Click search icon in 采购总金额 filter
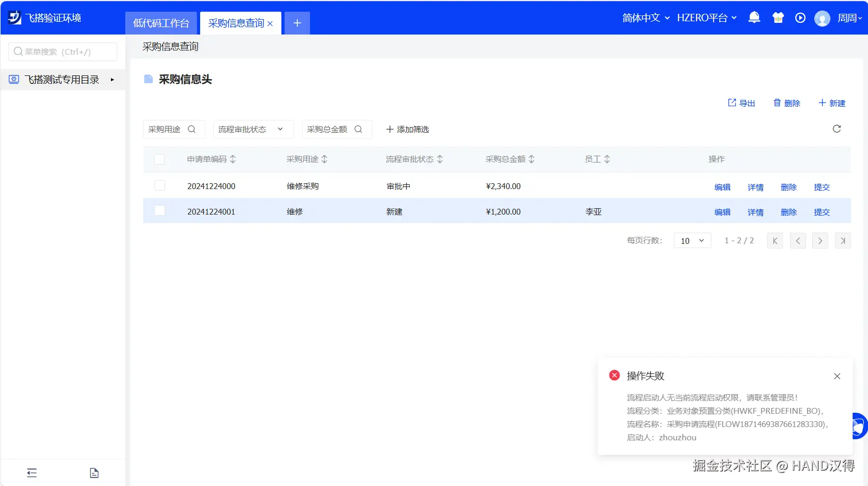The image size is (868, 486). point(358,129)
